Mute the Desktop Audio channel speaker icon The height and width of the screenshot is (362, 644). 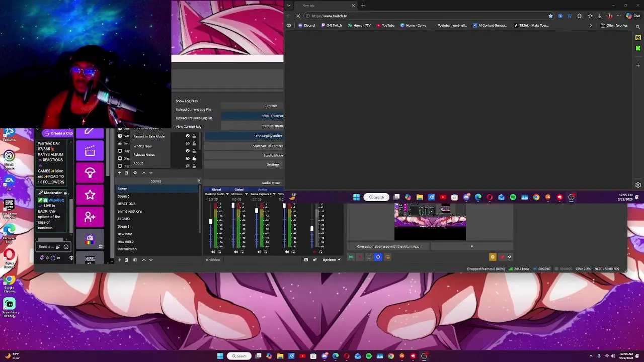click(x=213, y=252)
